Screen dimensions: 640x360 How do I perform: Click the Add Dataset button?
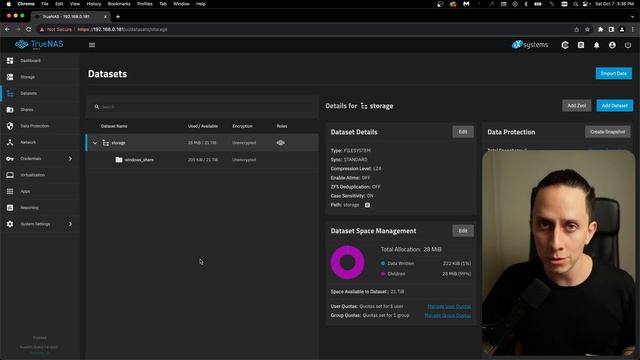615,106
